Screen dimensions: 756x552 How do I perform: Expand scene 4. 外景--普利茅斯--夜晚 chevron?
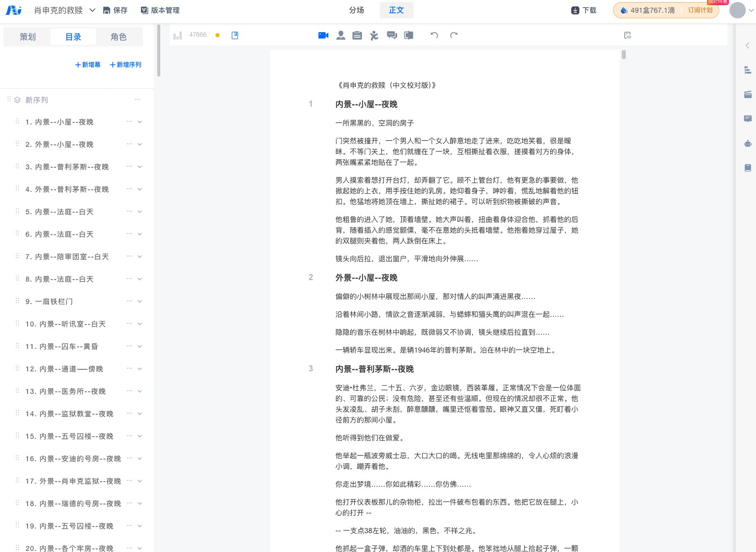click(140, 189)
